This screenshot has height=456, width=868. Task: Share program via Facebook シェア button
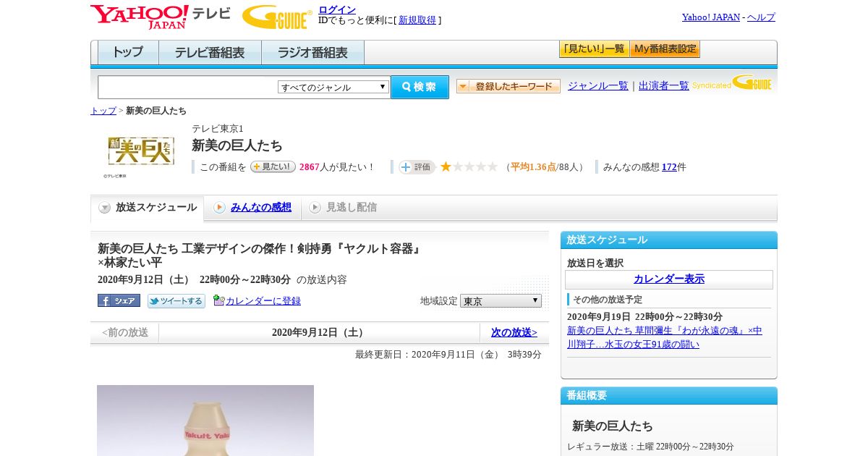tap(119, 300)
